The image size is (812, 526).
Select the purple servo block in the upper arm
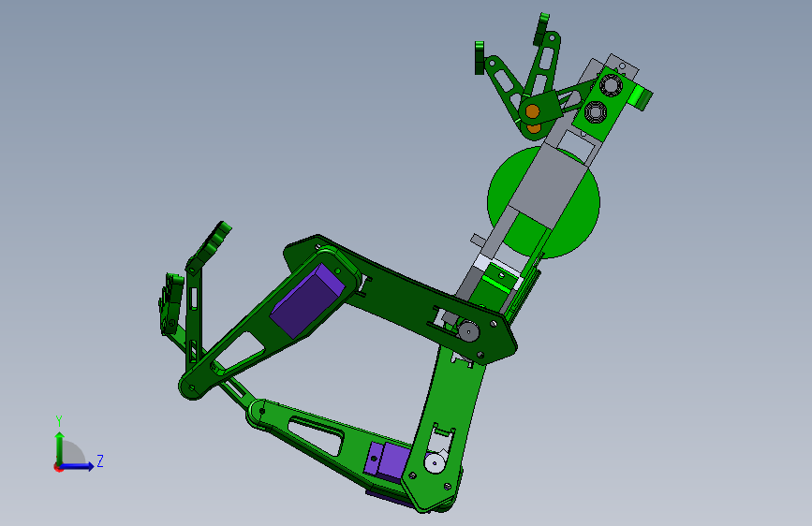[307, 301]
